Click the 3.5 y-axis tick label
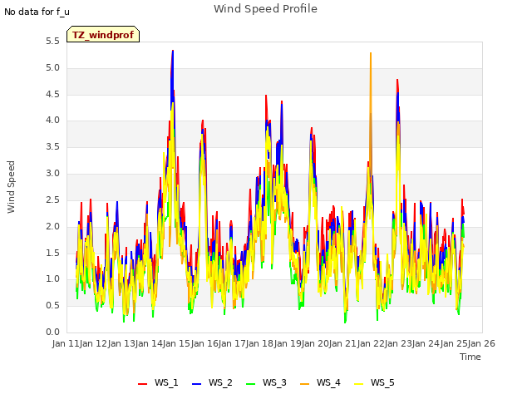Viewport: 532px width, 399px height. tap(52, 147)
